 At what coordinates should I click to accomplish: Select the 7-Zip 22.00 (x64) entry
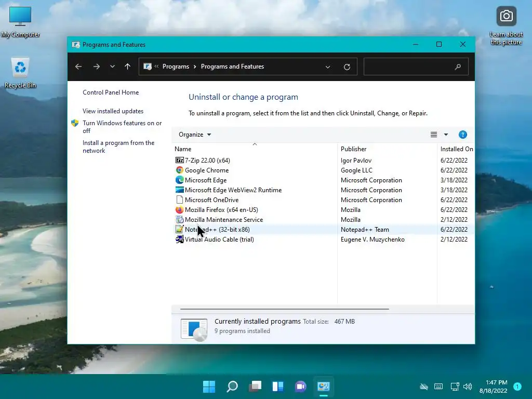(x=207, y=160)
